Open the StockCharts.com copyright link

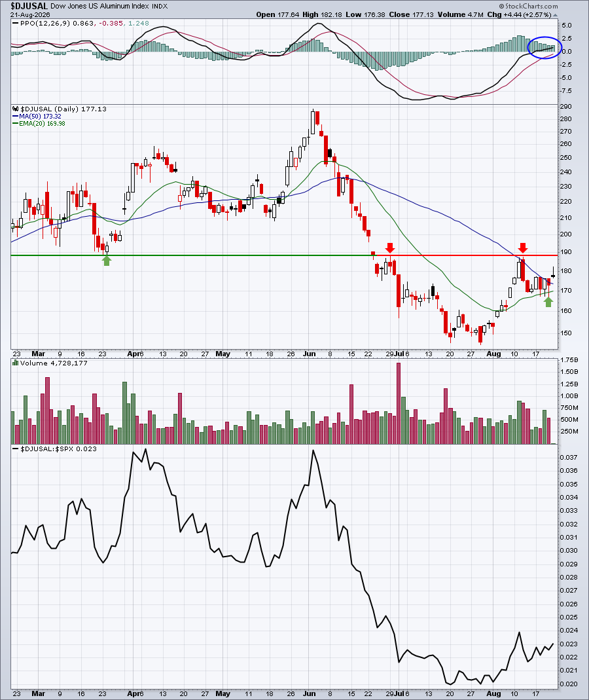[528, 6]
